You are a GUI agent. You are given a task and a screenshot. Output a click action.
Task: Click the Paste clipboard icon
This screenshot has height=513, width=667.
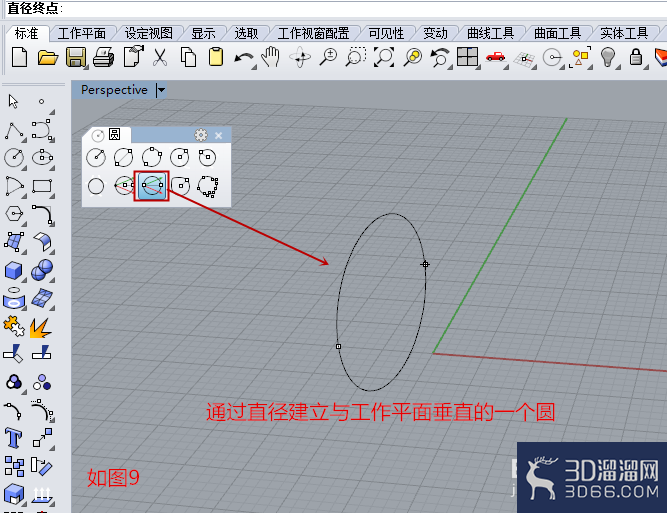216,57
